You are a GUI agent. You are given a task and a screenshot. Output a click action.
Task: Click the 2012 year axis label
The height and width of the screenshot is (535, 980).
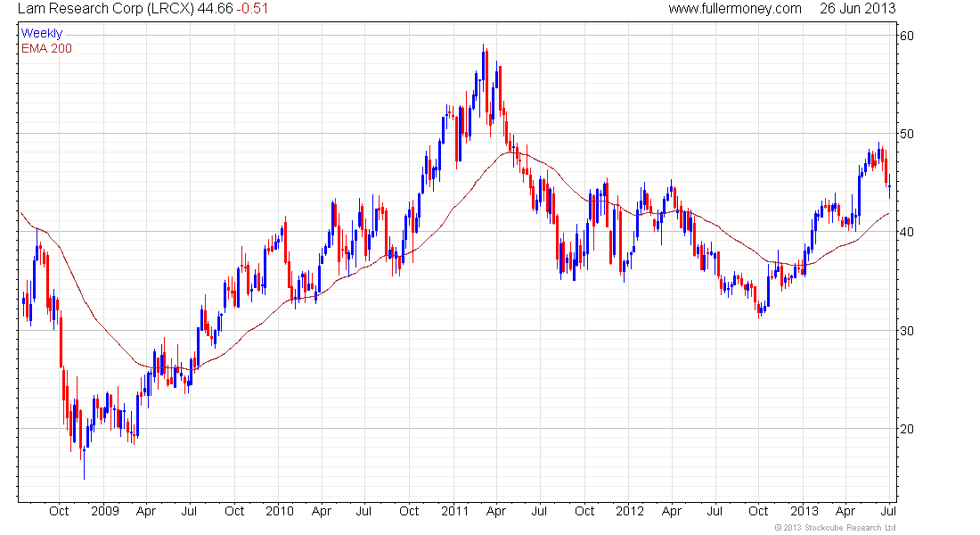coord(629,511)
